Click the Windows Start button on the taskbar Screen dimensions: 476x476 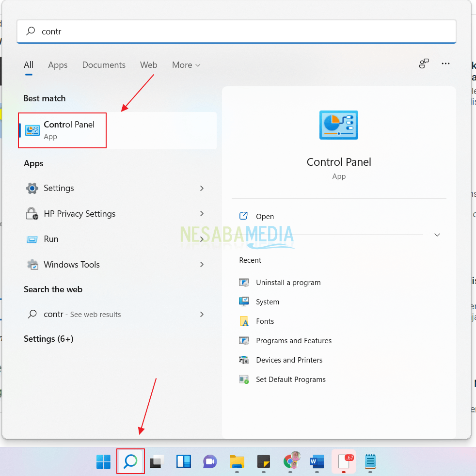click(x=104, y=462)
